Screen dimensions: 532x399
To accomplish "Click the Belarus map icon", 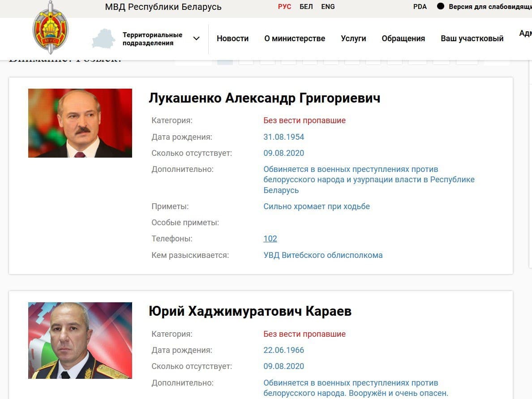I will tap(103, 39).
